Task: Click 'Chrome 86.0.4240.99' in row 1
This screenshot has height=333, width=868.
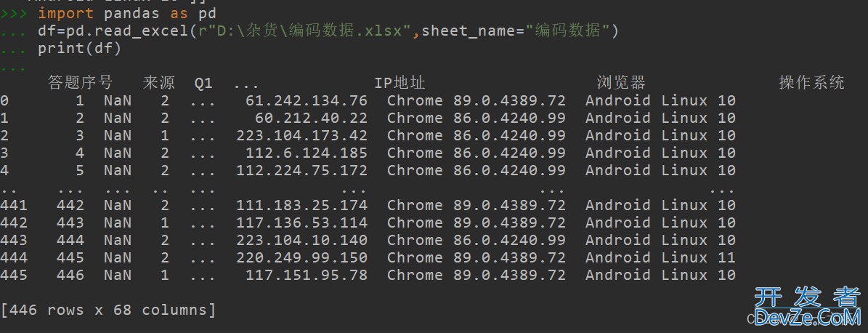Action: (x=476, y=118)
